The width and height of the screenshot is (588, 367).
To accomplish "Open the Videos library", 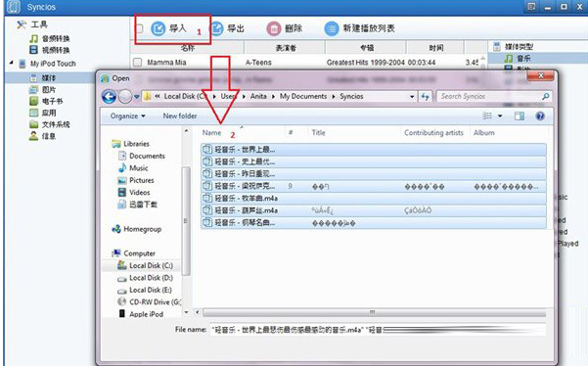I will [134, 193].
